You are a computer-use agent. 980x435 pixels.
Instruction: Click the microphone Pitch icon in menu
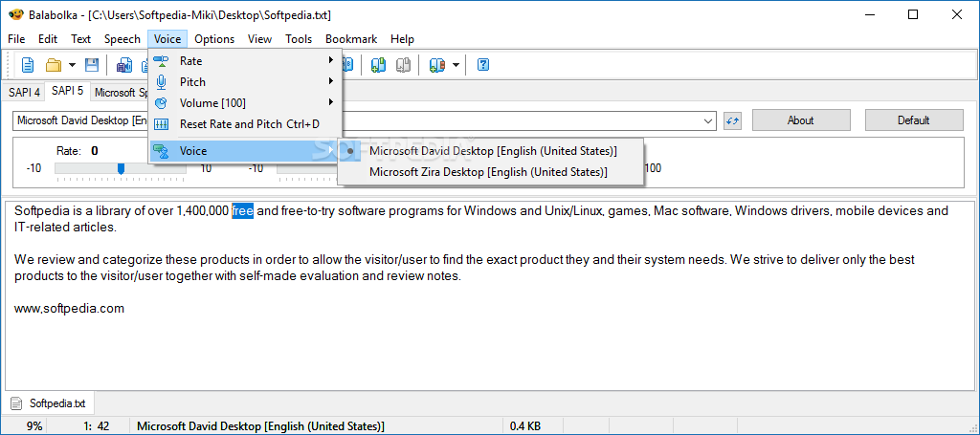(161, 82)
